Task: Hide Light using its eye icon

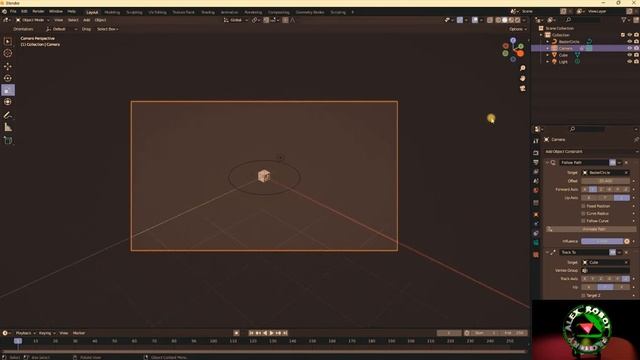Action: tap(629, 62)
